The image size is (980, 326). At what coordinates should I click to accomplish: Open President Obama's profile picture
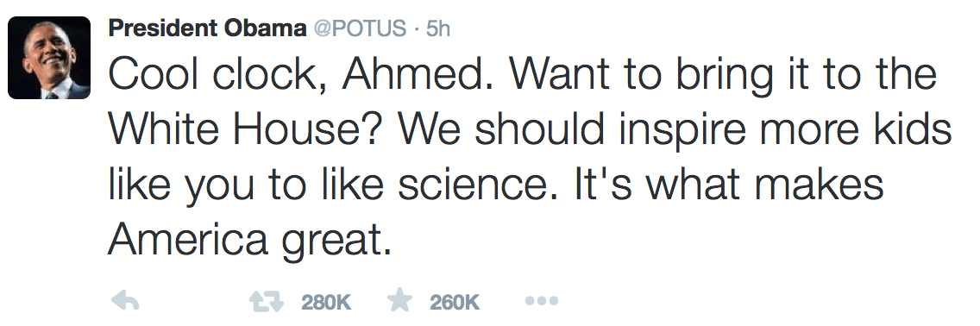[x=49, y=58]
